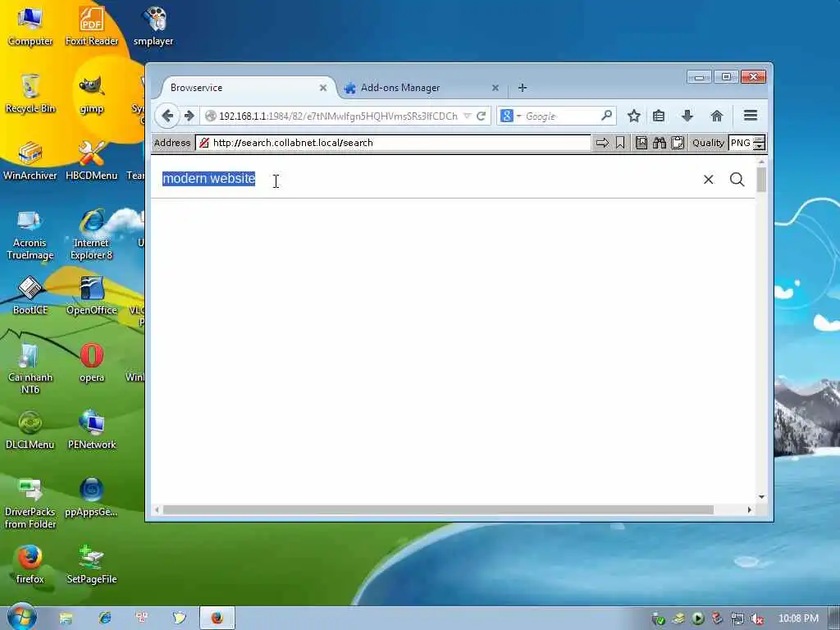Click the clipboard icon in Browservice bar
The height and width of the screenshot is (630, 840).
678,143
